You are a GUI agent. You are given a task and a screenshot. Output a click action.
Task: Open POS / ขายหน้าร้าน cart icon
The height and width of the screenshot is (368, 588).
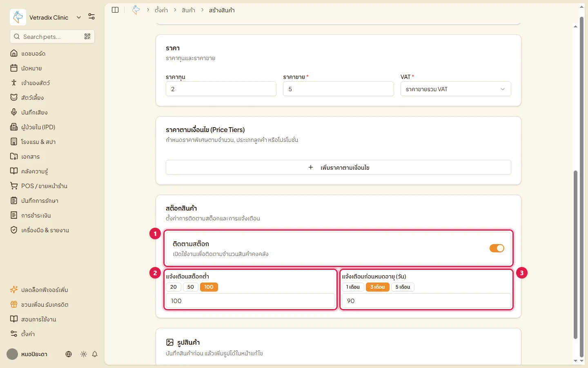pyautogui.click(x=14, y=186)
